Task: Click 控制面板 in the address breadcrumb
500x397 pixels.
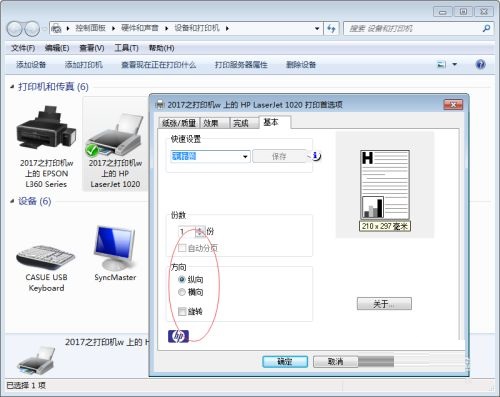Action: click(x=90, y=28)
